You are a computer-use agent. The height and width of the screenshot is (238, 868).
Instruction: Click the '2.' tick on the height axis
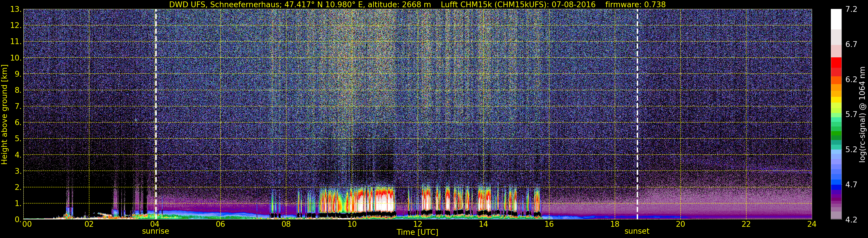18,187
